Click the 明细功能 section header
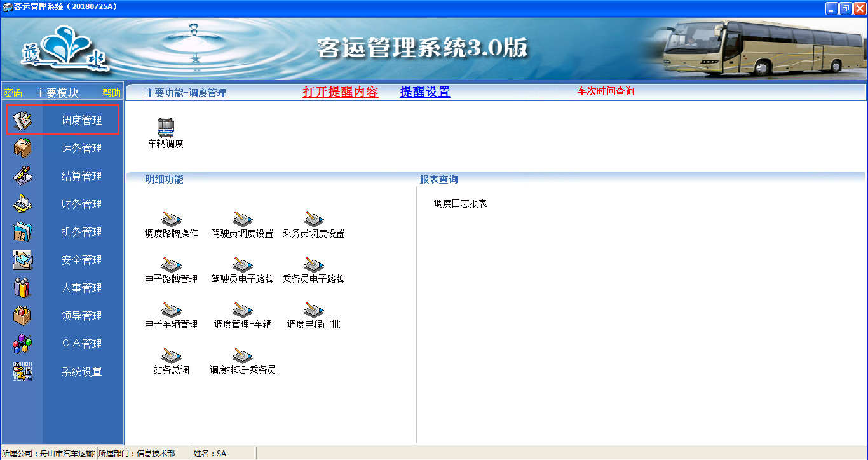Image resolution: width=868 pixels, height=460 pixels. (x=164, y=179)
